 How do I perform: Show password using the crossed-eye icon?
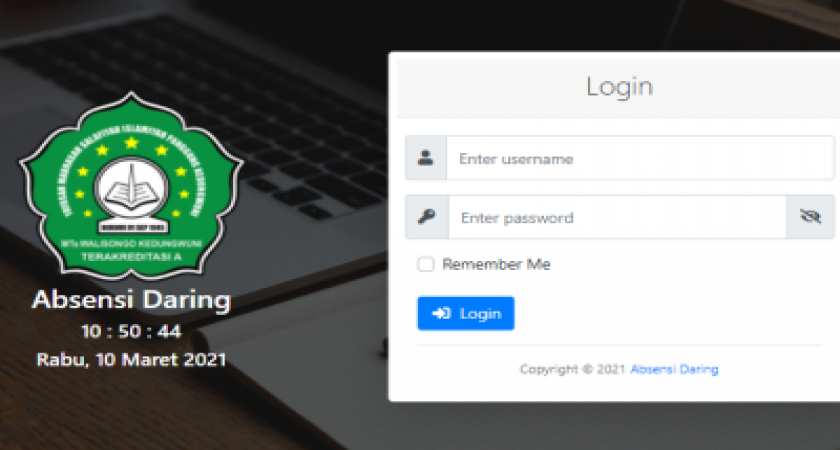810,217
